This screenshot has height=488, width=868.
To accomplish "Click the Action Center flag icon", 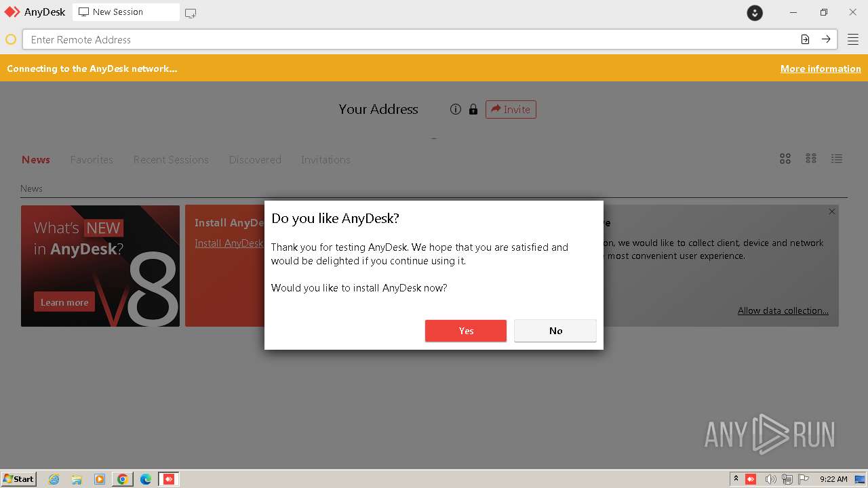I will pyautogui.click(x=804, y=479).
